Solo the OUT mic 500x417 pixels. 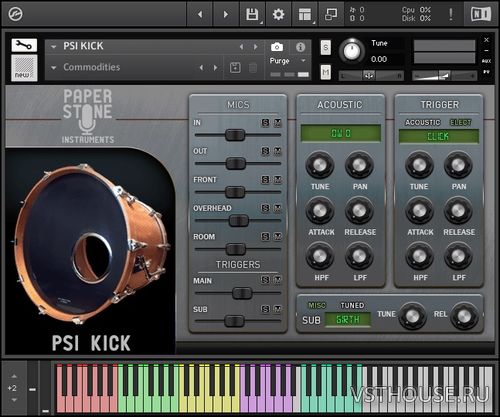point(265,151)
